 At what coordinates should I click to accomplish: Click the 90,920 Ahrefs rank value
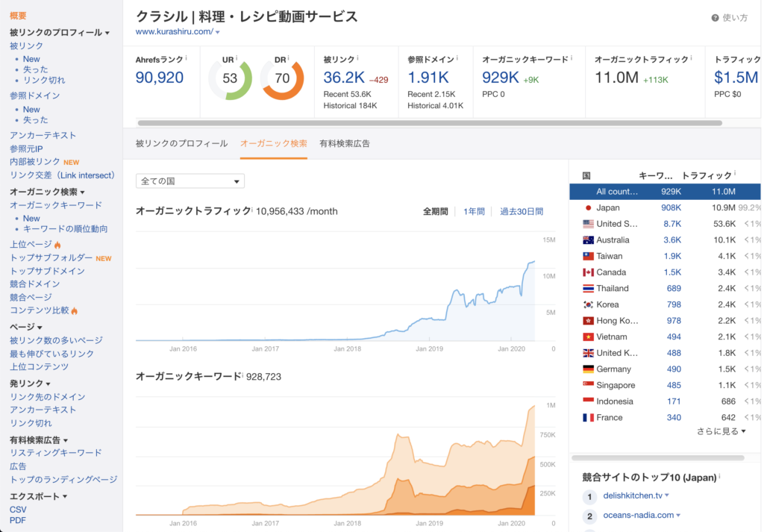point(160,78)
